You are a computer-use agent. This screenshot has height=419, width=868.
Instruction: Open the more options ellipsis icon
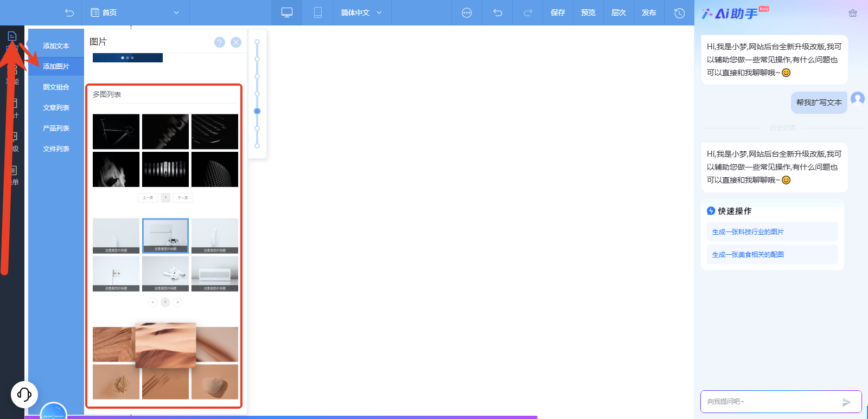(x=467, y=12)
